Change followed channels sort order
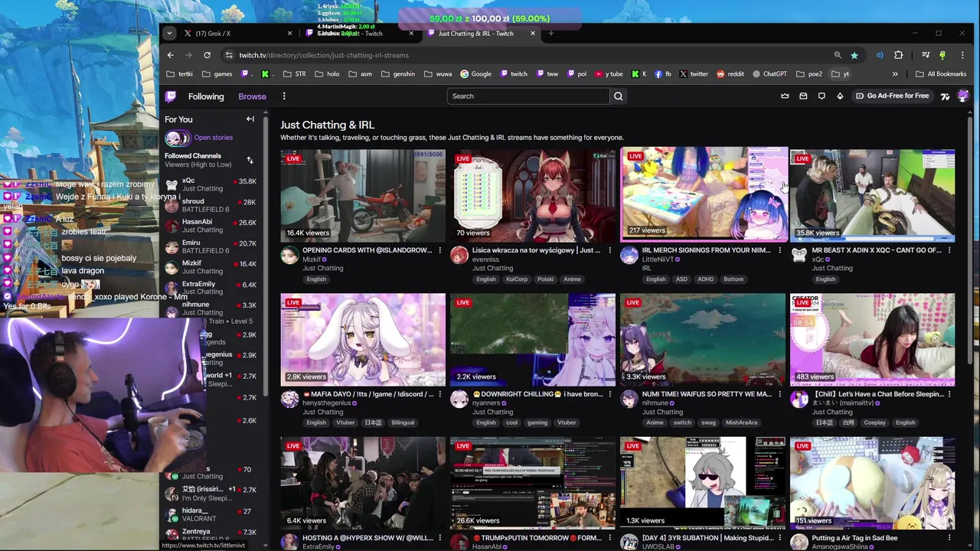 [250, 160]
